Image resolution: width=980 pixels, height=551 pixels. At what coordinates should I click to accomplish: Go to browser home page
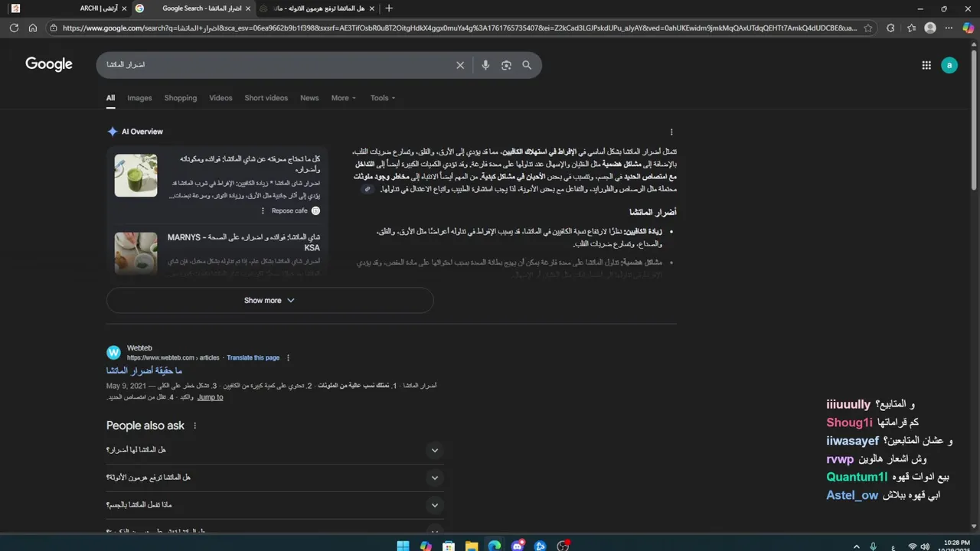pyautogui.click(x=33, y=28)
